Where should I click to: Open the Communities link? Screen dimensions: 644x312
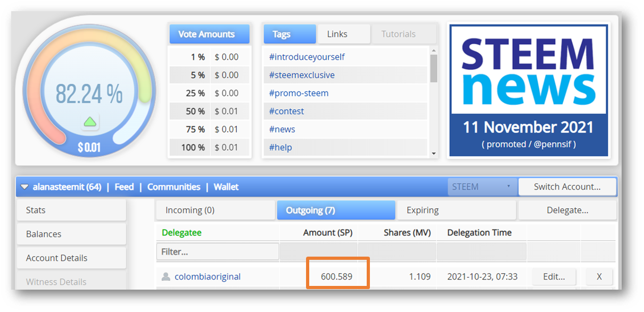pyautogui.click(x=174, y=187)
